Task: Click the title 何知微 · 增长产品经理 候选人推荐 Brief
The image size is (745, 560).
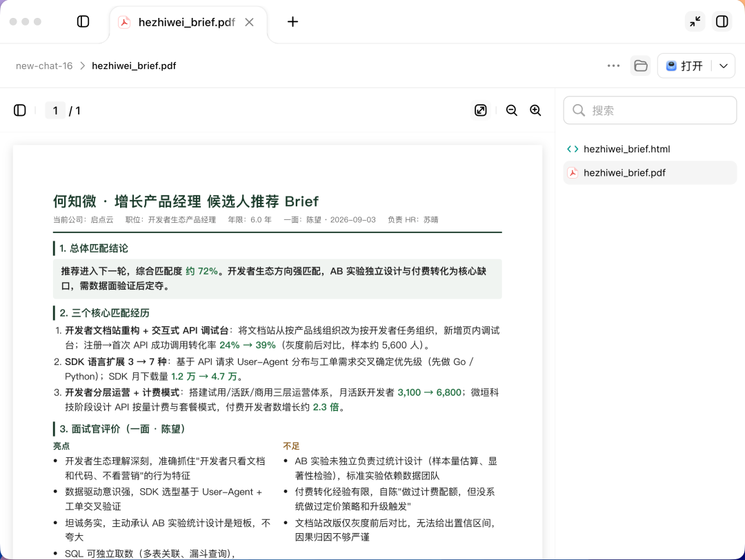Action: [186, 201]
